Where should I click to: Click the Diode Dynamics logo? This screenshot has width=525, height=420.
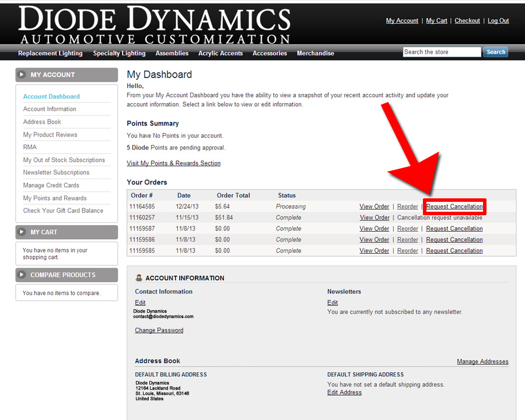click(155, 25)
